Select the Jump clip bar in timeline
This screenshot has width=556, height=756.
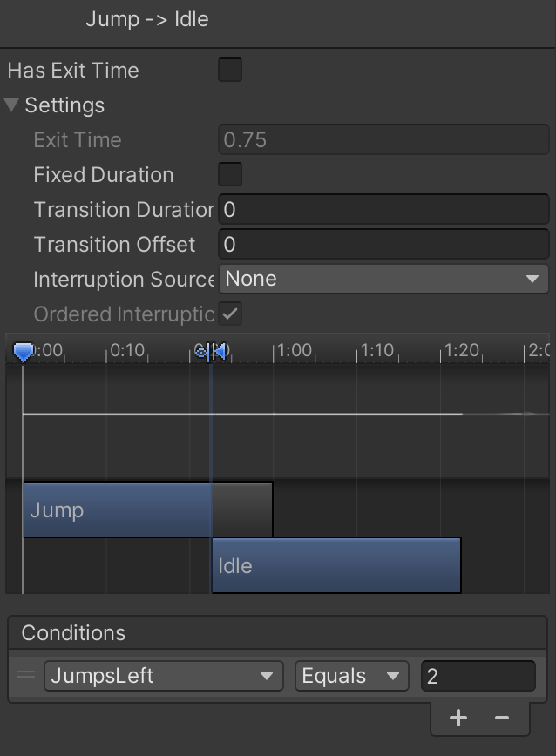118,510
